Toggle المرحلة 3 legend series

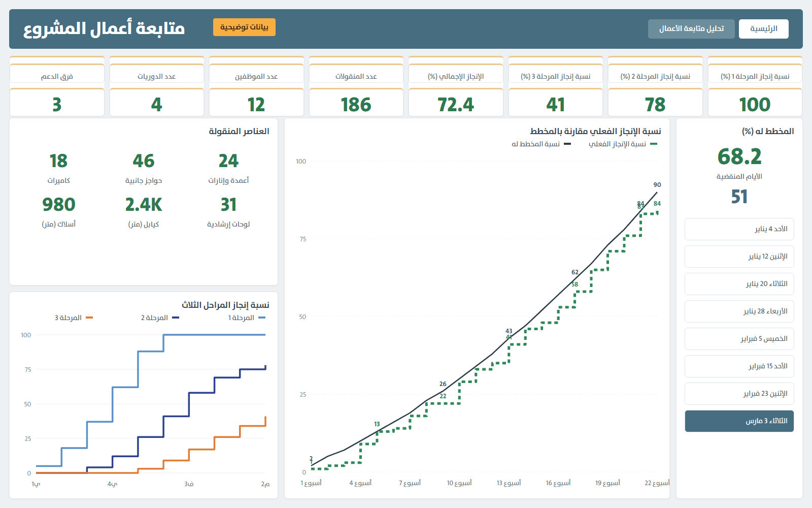pyautogui.click(x=74, y=318)
